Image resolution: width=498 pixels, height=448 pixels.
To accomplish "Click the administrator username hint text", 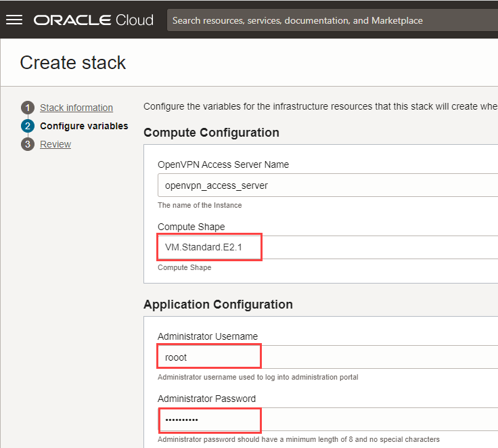I will click(258, 377).
